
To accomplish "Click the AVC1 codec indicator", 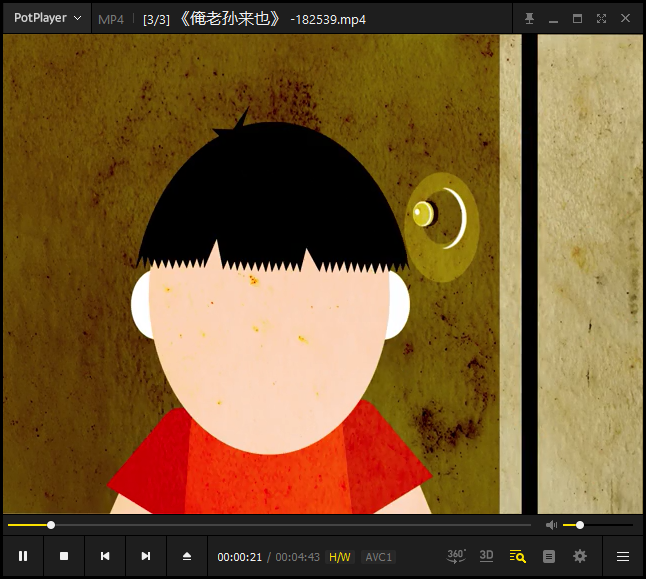I will [378, 557].
